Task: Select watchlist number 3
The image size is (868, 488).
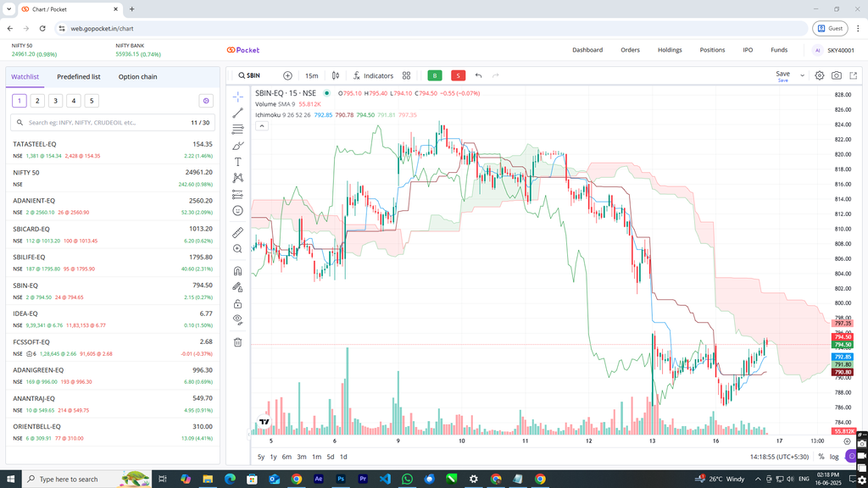Action: (x=55, y=101)
